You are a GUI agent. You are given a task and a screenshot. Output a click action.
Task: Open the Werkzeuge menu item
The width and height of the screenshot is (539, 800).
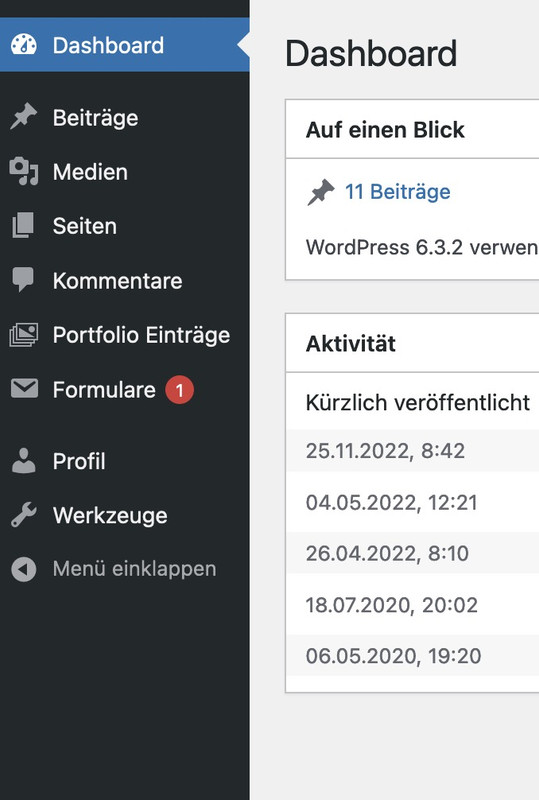click(x=125, y=515)
